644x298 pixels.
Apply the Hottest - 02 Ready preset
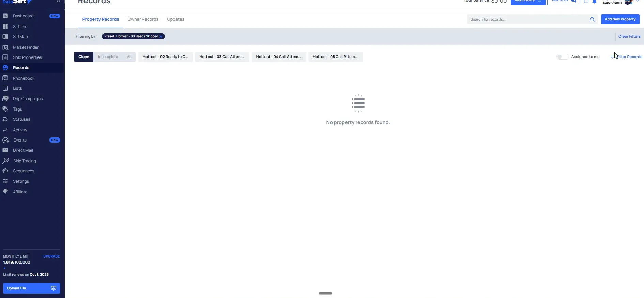165,57
